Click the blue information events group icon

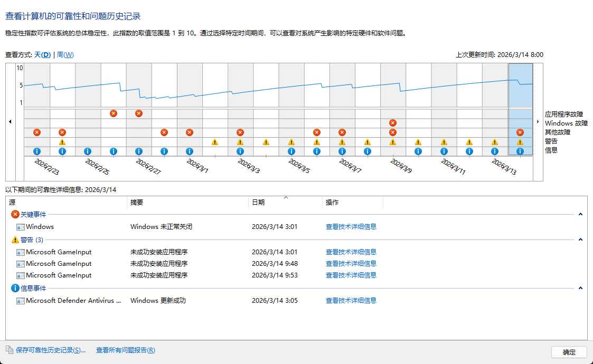tap(15, 288)
